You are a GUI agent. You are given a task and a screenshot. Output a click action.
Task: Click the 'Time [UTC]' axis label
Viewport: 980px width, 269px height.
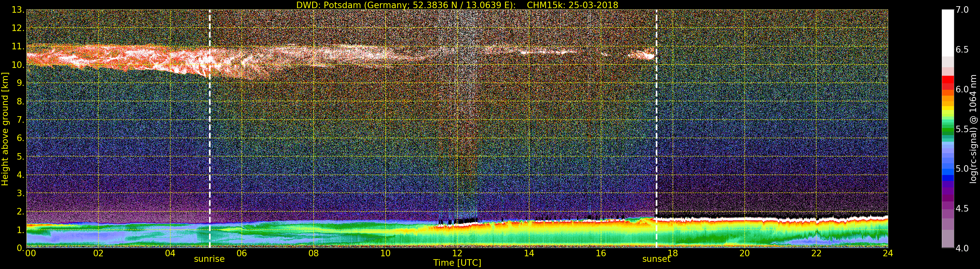(x=457, y=262)
